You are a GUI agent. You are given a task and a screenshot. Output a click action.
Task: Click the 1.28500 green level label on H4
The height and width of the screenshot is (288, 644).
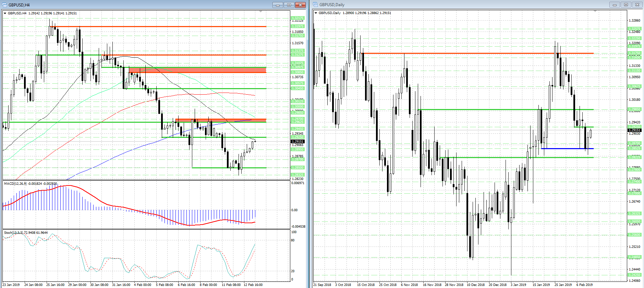pos(297,168)
